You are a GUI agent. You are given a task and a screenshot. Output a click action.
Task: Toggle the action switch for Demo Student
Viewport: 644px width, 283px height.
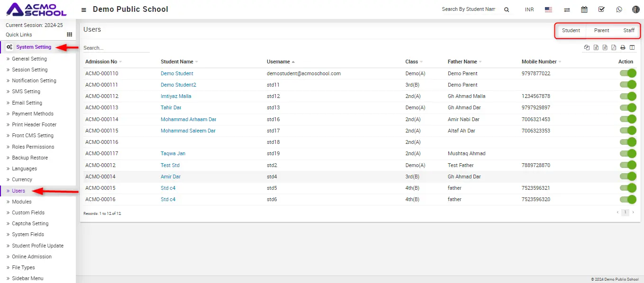click(627, 73)
